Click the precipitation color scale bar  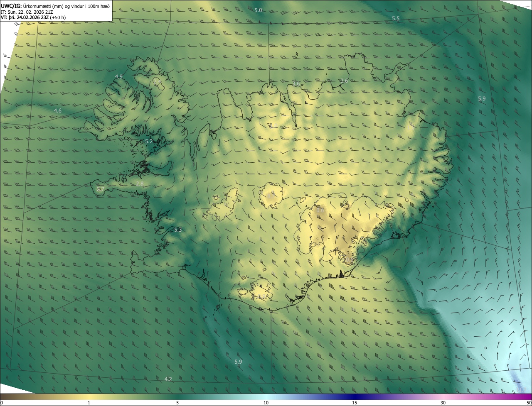[266, 396]
